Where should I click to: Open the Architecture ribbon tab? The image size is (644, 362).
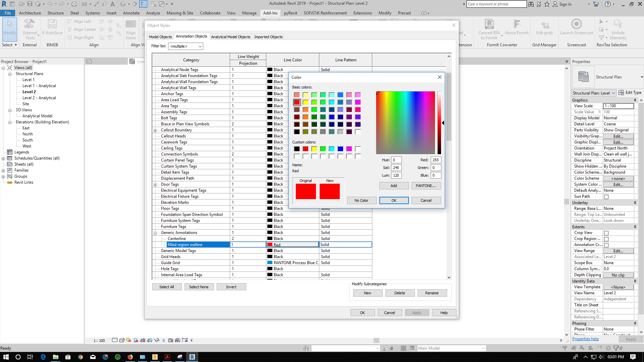[30, 13]
